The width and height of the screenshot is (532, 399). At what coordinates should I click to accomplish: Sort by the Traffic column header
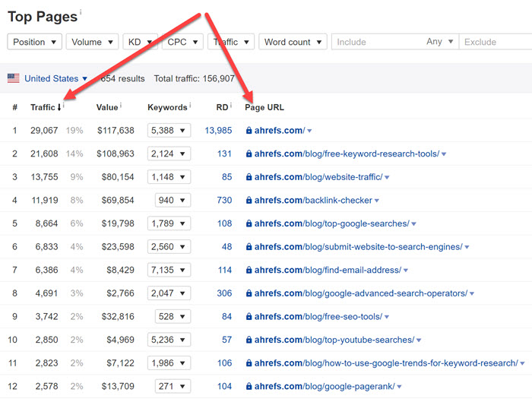(x=45, y=107)
